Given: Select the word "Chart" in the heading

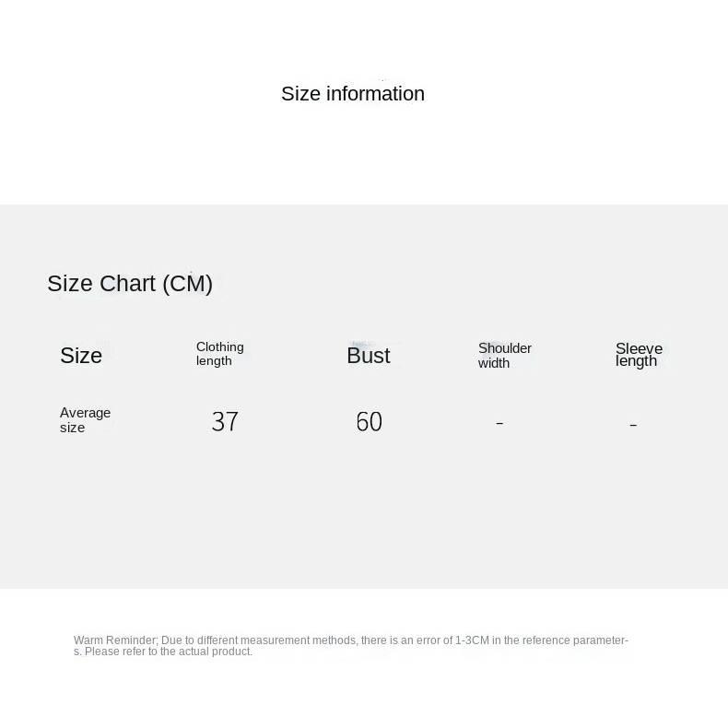Looking at the screenshot, I should pyautogui.click(x=127, y=284).
